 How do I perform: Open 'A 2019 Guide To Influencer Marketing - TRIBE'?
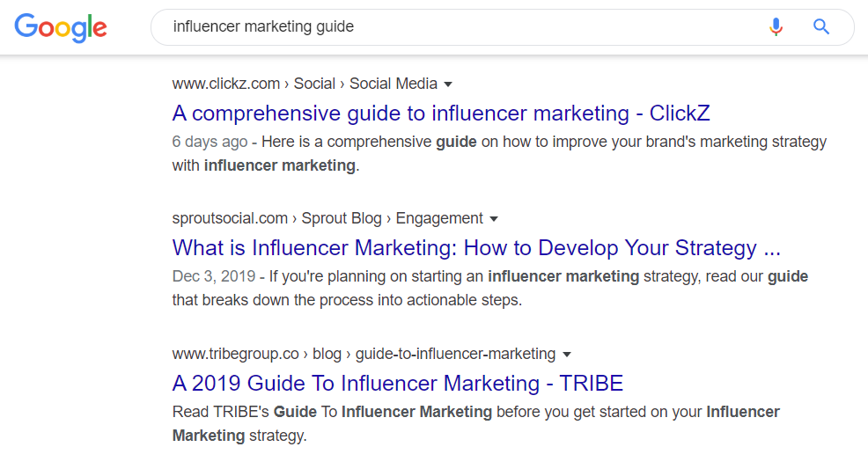point(398,384)
